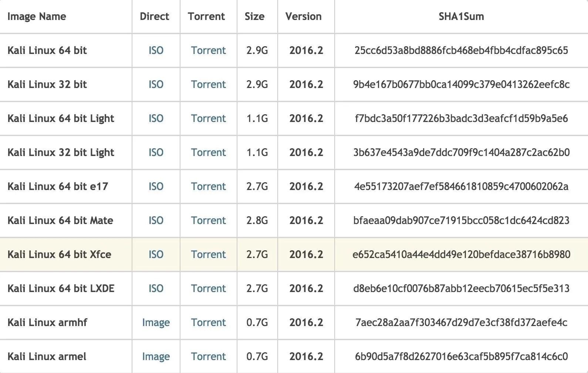Viewport: 588px width, 373px height.
Task: Click the SHA1Sum starting with 3b637e45
Action: 461,152
